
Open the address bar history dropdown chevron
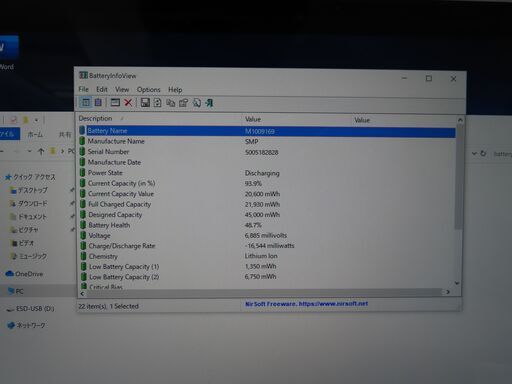pyautogui.click(x=474, y=153)
